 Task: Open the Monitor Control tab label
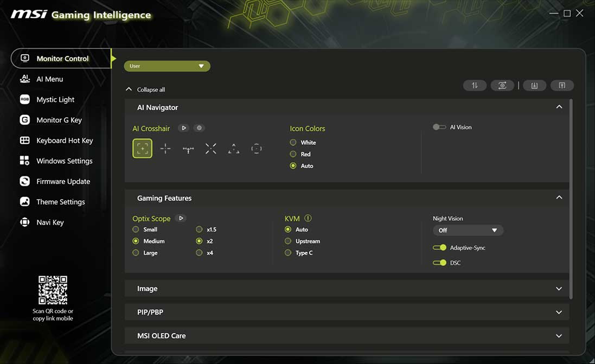pos(62,59)
